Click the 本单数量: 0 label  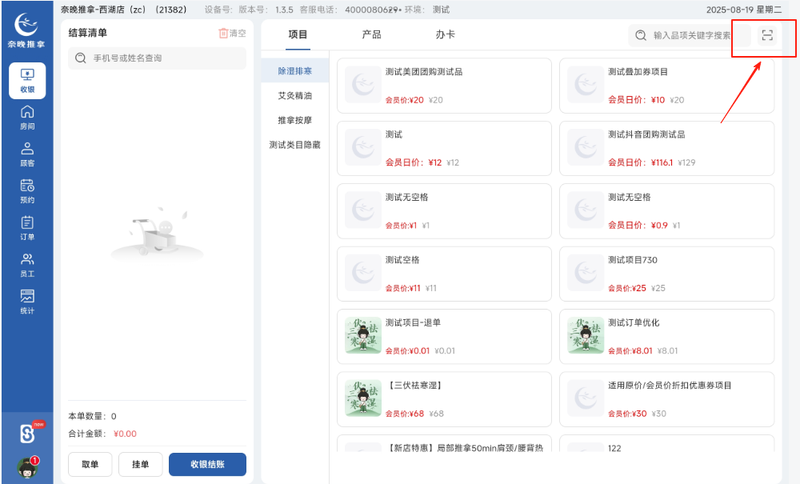click(x=92, y=416)
